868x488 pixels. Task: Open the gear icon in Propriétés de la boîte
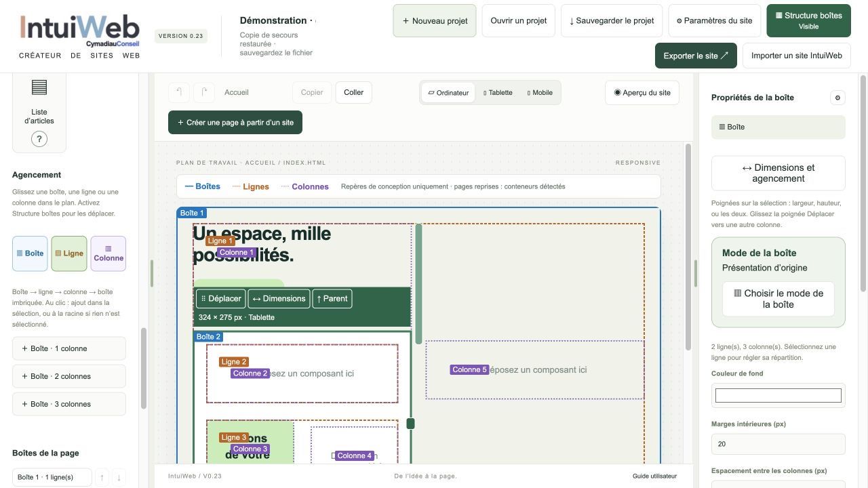coord(837,98)
